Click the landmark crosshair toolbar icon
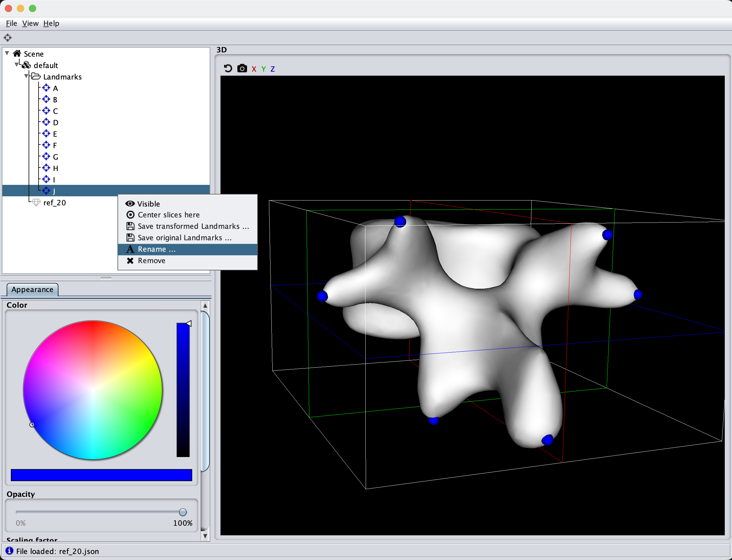This screenshot has width=732, height=560. [x=8, y=38]
